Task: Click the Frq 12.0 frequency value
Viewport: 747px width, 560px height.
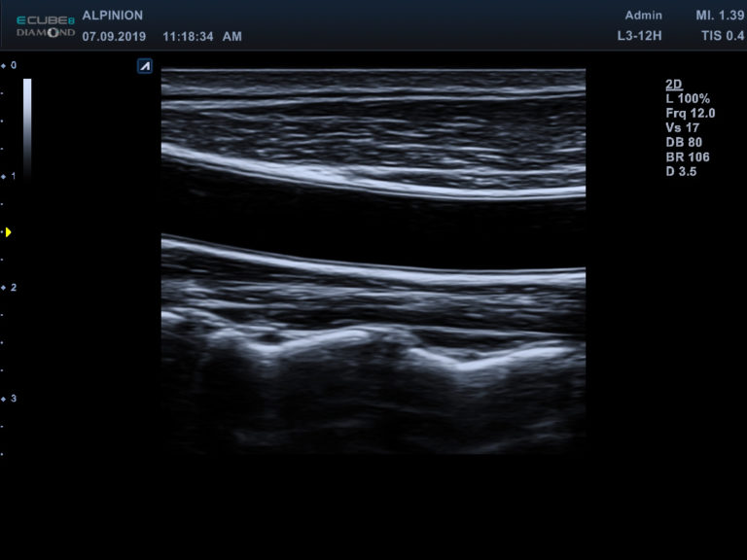Action: (690, 114)
